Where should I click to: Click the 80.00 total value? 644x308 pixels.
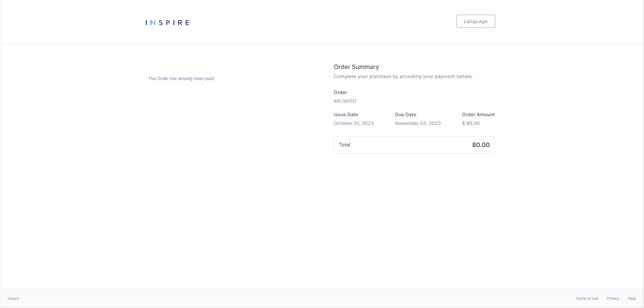pos(481,145)
